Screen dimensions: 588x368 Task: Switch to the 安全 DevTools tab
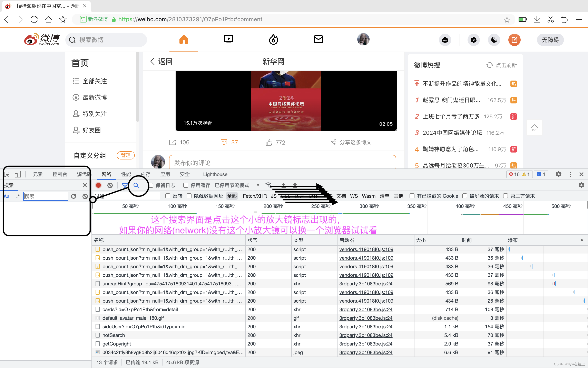[185, 174]
